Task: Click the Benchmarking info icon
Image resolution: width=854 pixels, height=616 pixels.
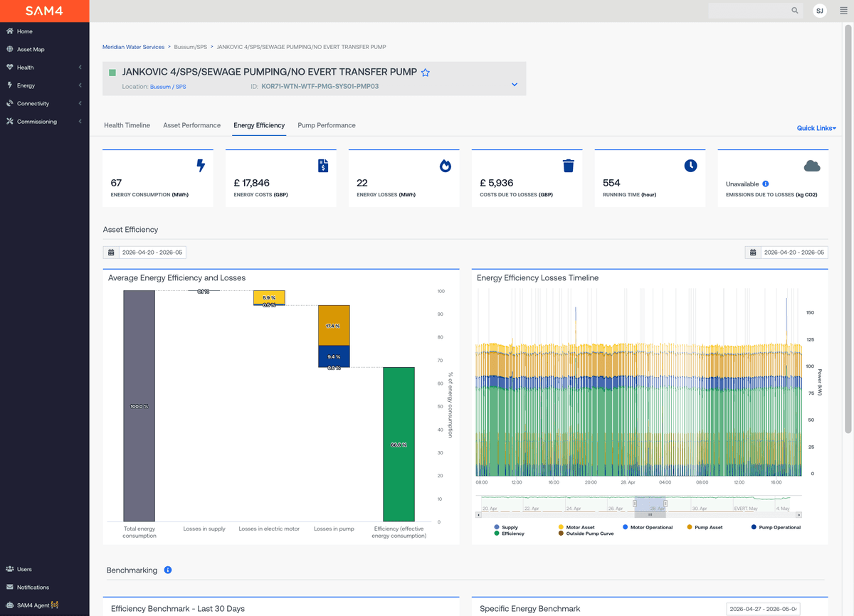Action: pos(168,570)
